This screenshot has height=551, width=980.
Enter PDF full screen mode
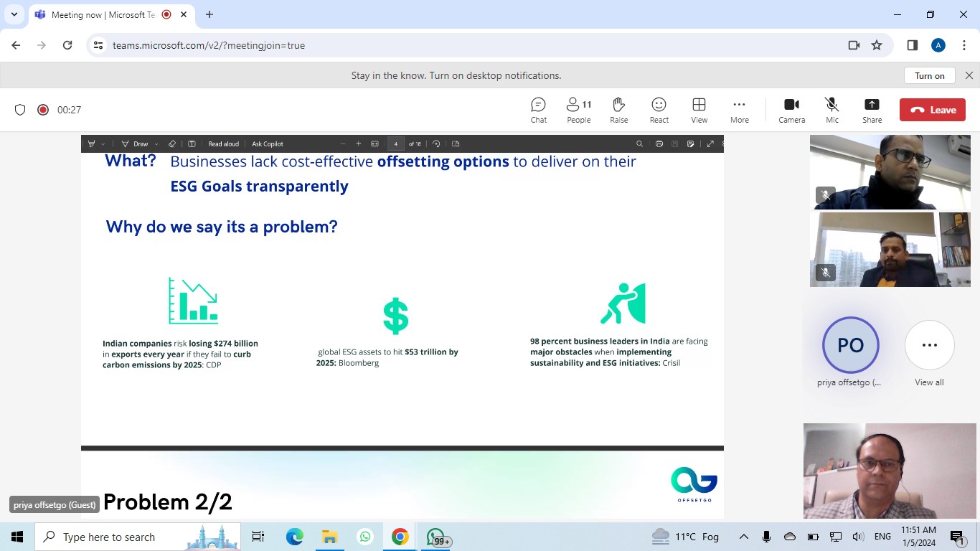(710, 143)
